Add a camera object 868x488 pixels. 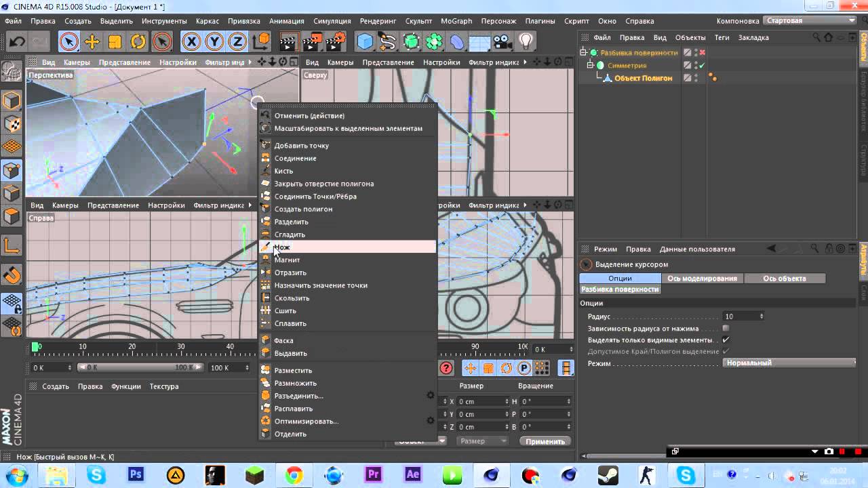[x=502, y=42]
